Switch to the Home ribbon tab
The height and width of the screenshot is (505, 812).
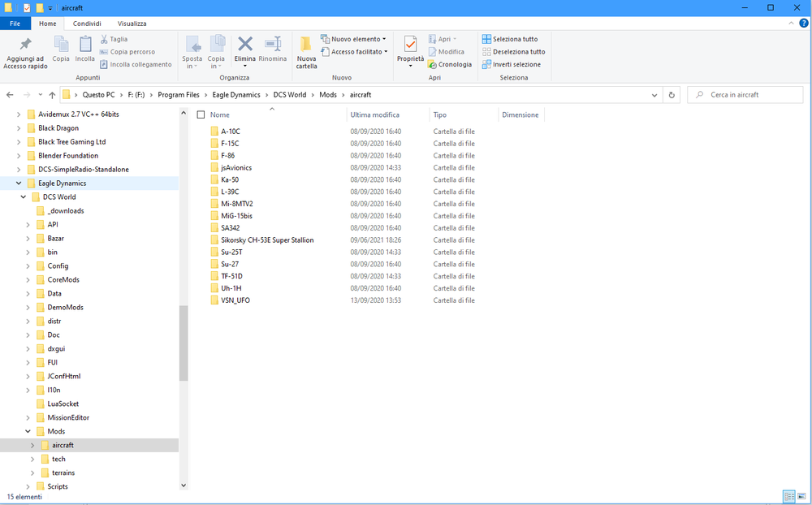pos(47,24)
